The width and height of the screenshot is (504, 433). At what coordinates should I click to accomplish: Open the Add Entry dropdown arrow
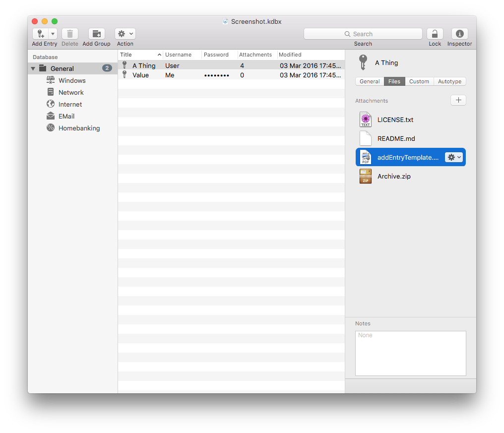[x=53, y=34]
